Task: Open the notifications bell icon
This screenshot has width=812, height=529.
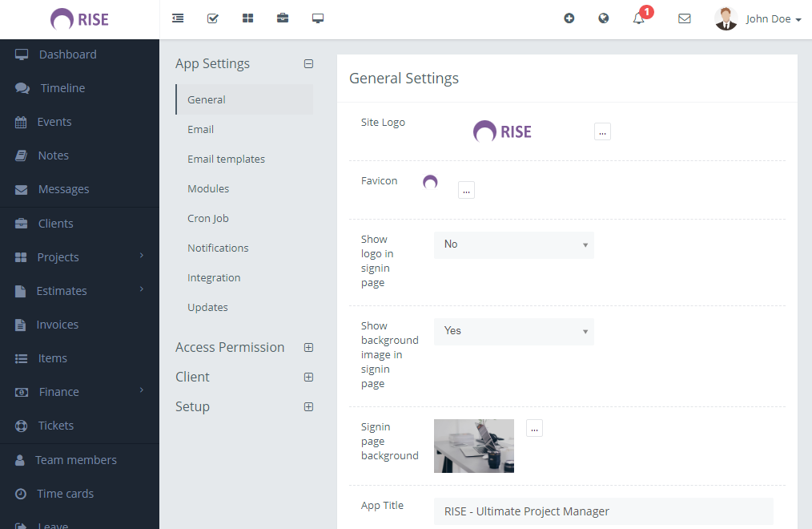Action: point(639,18)
